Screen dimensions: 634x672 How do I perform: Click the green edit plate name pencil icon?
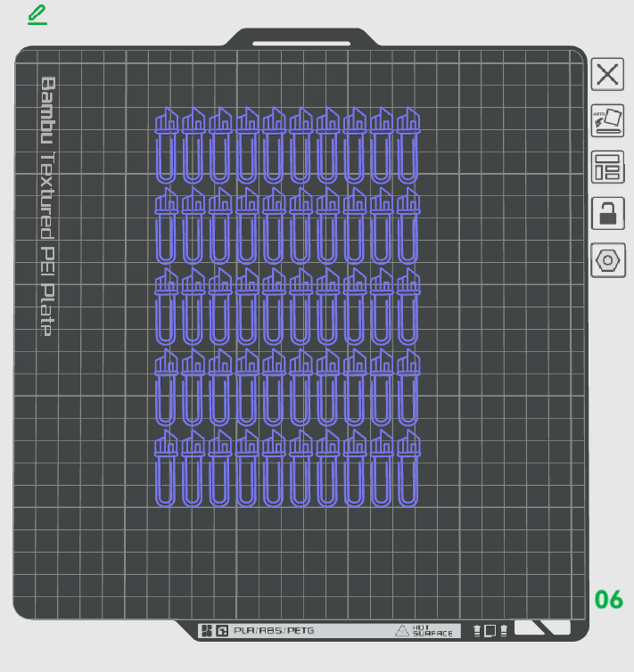click(37, 14)
